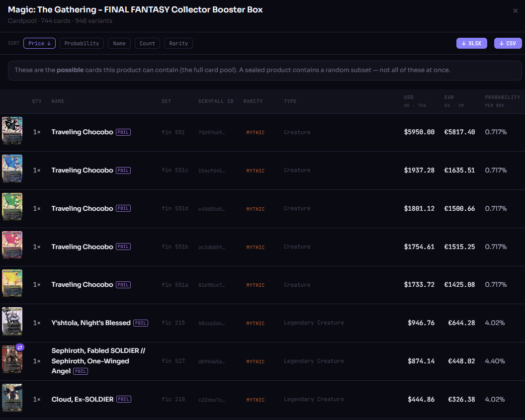
Task: Click Scryfall ID c22ebe7c…
Action: [211, 400]
